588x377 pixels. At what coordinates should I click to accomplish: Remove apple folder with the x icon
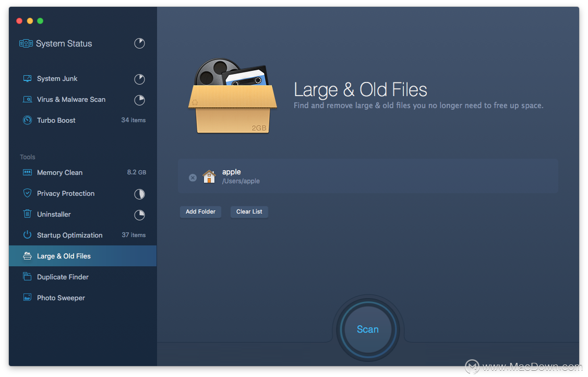coord(193,178)
